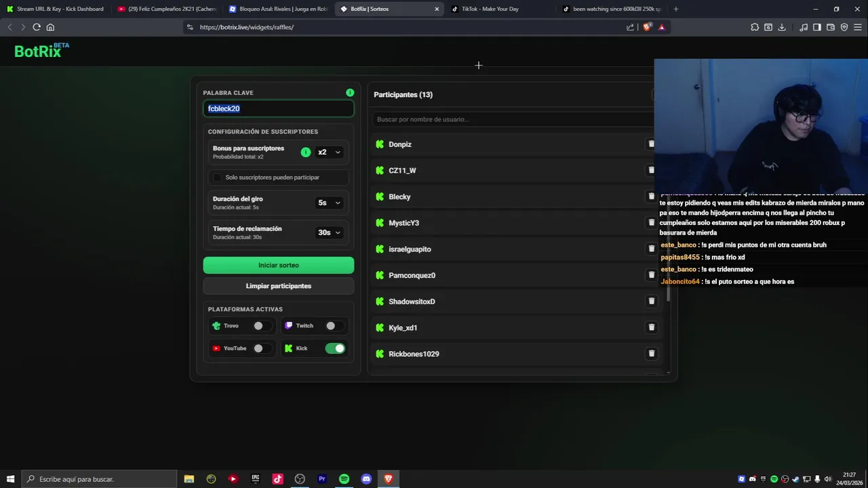The image size is (868, 488).
Task: Open the Brave Shields lion icon
Action: click(x=647, y=27)
